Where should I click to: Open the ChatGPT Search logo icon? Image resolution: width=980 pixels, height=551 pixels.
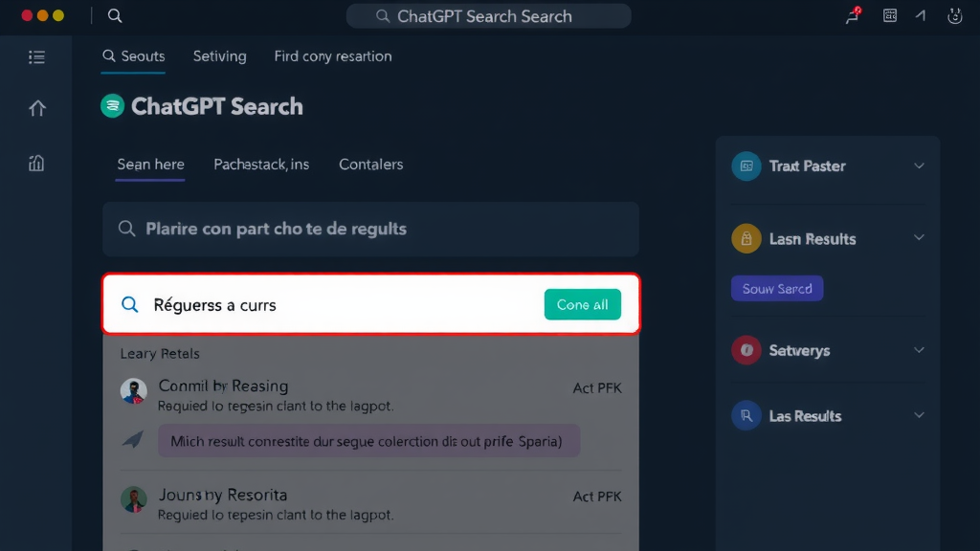(112, 105)
